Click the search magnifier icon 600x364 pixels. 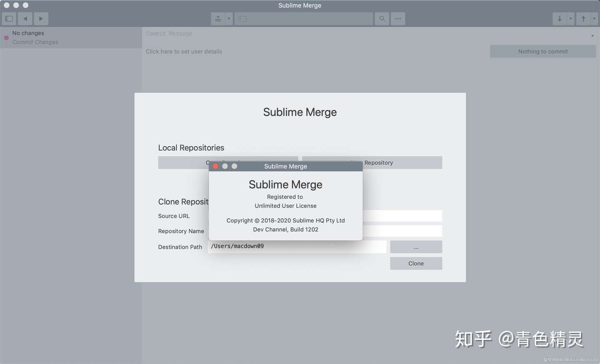click(382, 19)
